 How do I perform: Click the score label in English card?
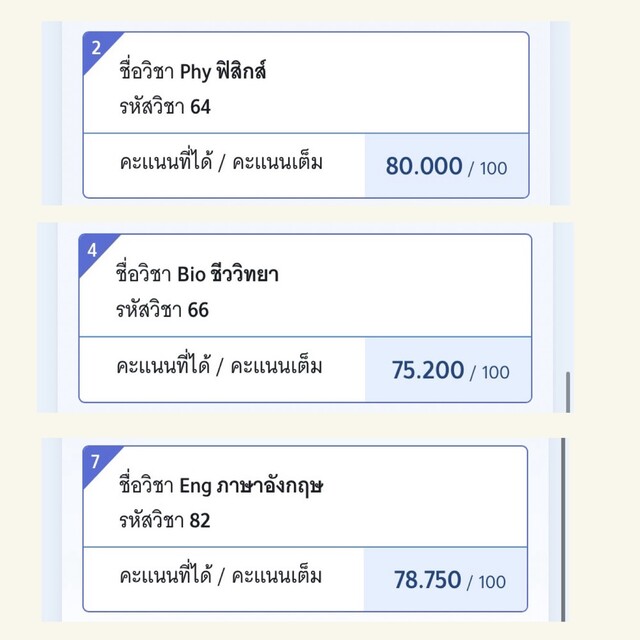coord(221,577)
